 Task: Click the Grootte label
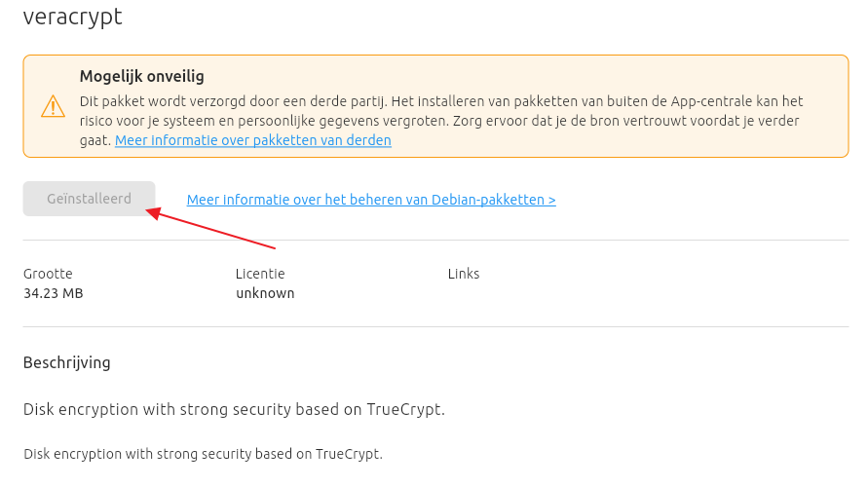click(x=48, y=274)
